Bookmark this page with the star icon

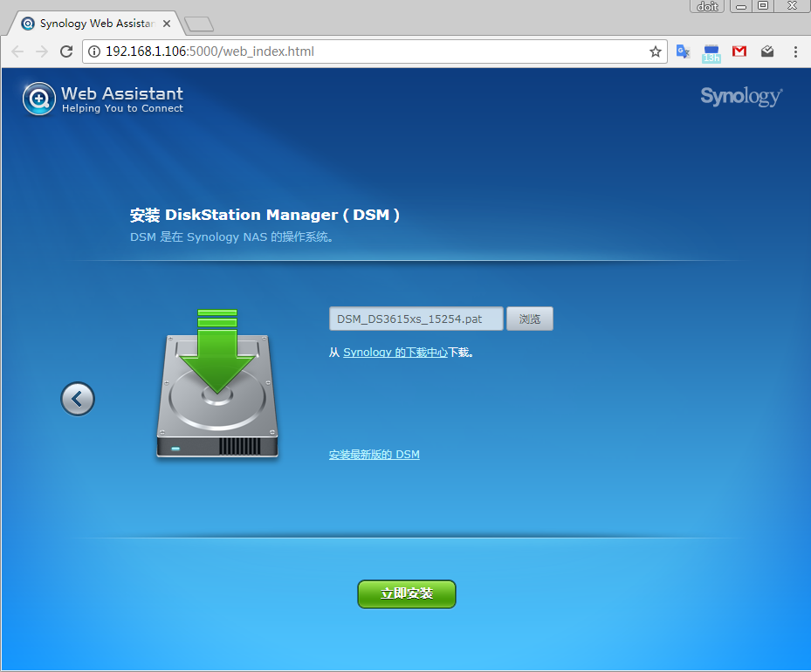tap(656, 51)
